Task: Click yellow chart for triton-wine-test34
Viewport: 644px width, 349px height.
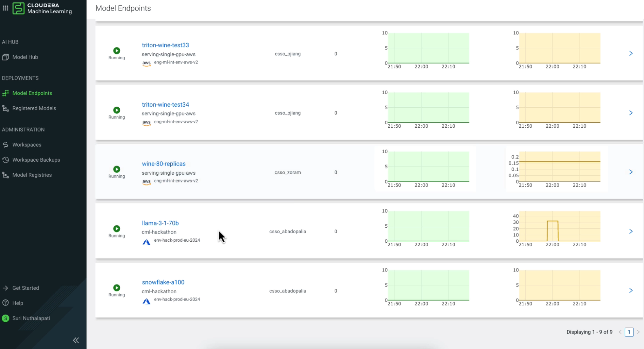Action: [560, 108]
